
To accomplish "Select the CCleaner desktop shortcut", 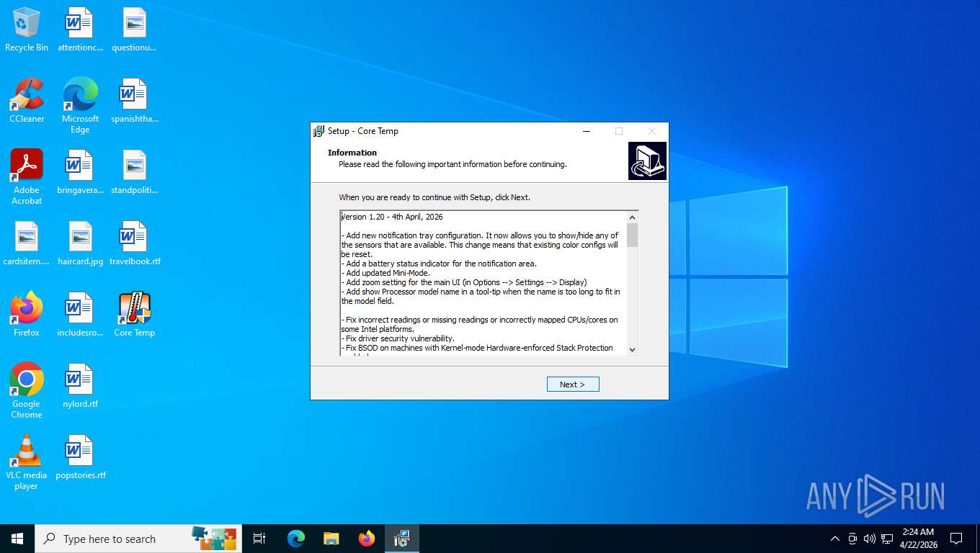I will [27, 101].
